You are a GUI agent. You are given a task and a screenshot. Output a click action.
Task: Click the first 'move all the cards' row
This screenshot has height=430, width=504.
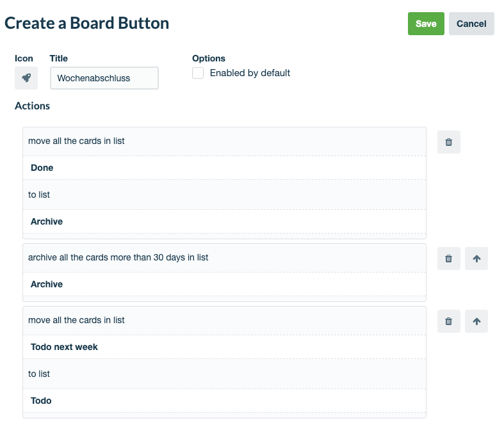point(224,141)
